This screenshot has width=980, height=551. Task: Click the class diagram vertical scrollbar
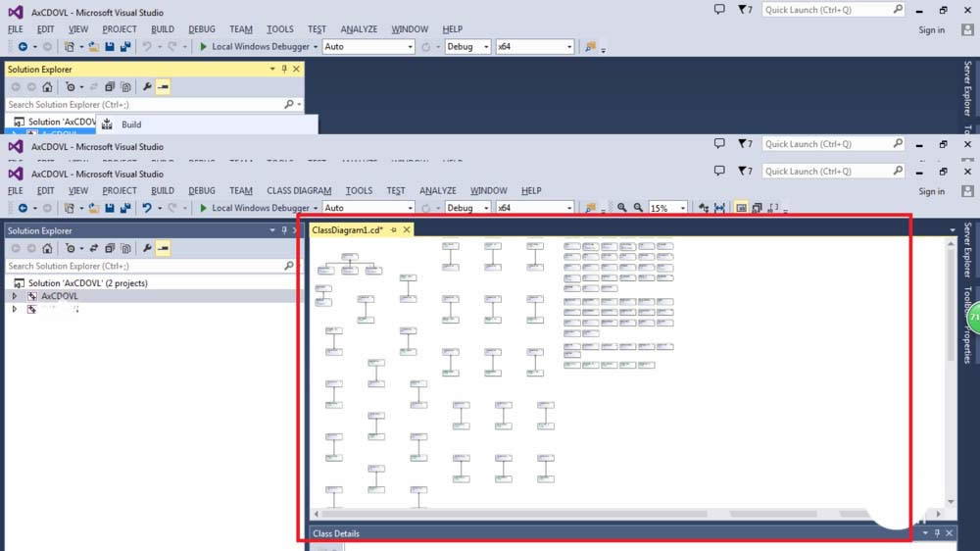[x=950, y=373]
